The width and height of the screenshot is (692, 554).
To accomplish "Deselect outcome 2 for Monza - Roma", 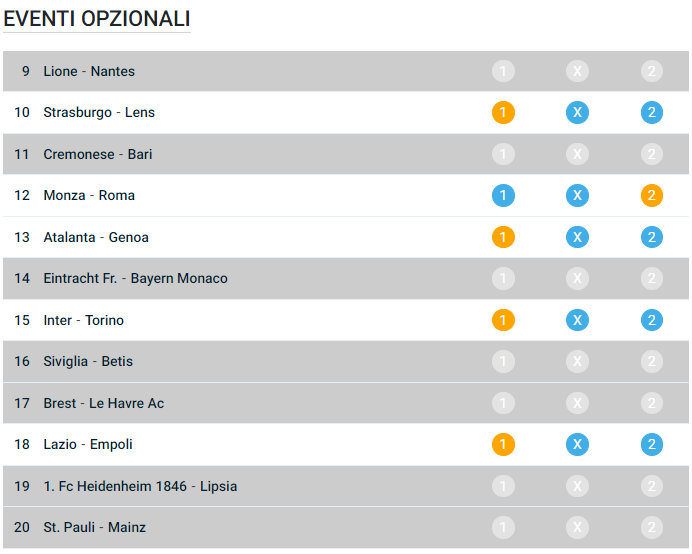I will pyautogui.click(x=652, y=196).
